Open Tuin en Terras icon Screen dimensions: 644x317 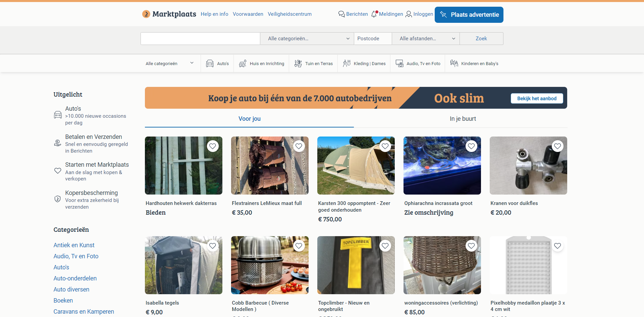tap(298, 64)
